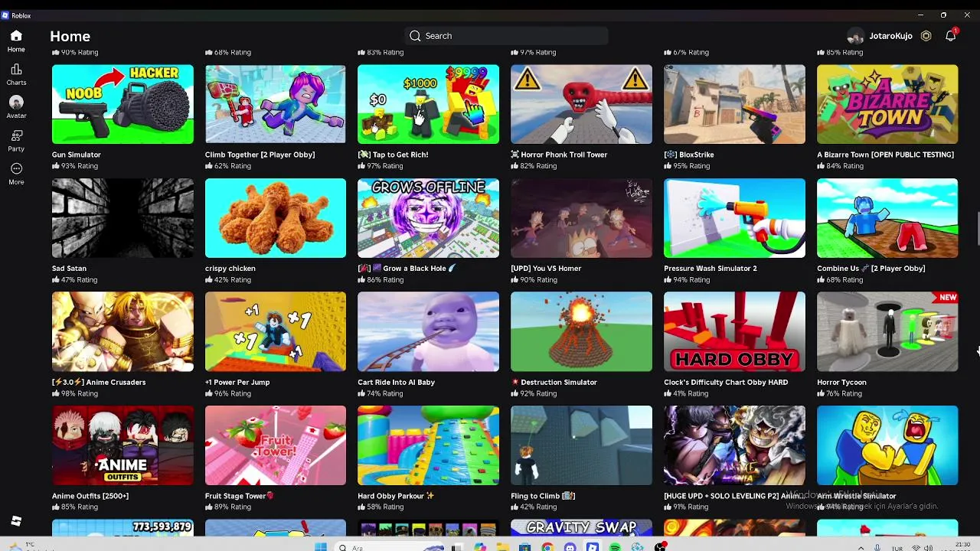Open the Gun Simulator thumbnail
980x551 pixels.
coord(122,104)
